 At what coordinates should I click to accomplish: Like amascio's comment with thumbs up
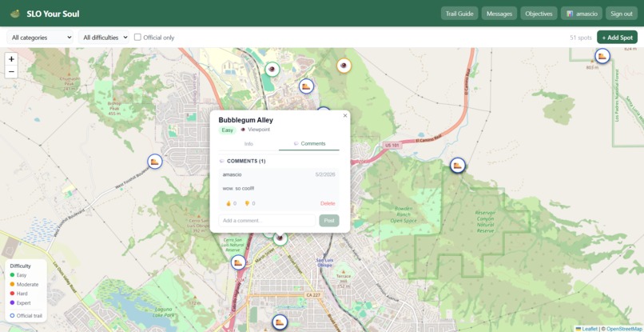coord(230,203)
